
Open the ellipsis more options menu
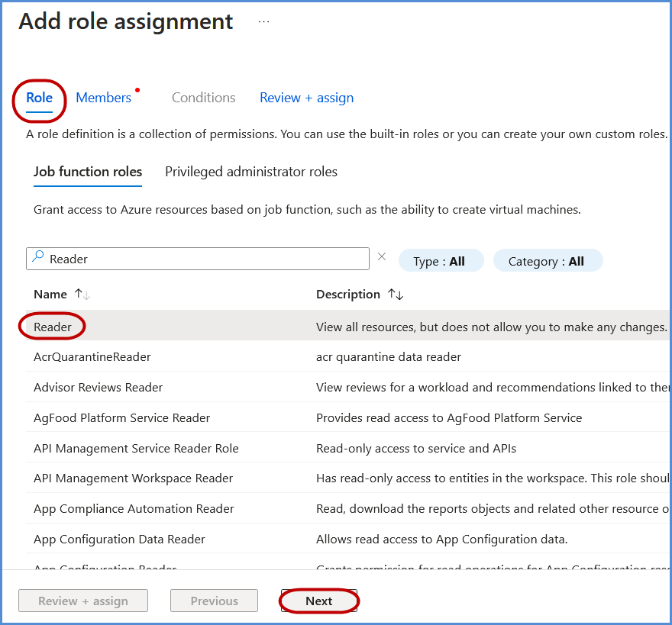[263, 22]
